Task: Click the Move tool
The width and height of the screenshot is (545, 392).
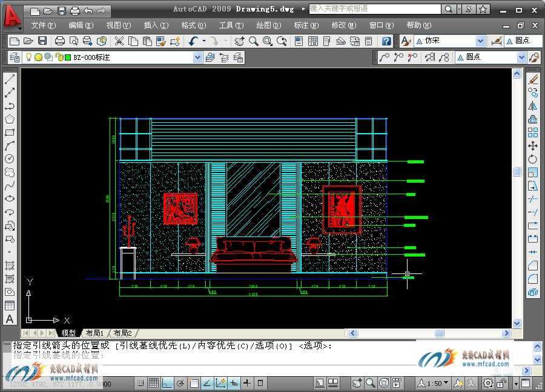Action: point(533,146)
